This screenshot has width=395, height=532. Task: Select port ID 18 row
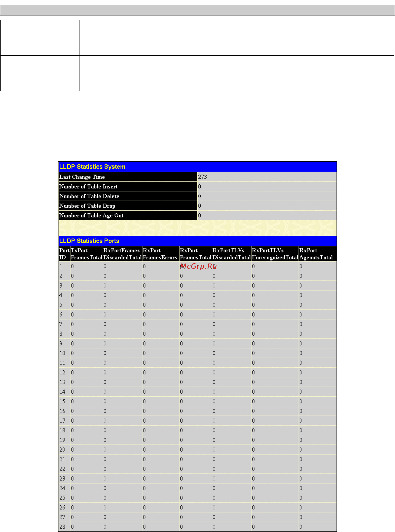coord(197,430)
